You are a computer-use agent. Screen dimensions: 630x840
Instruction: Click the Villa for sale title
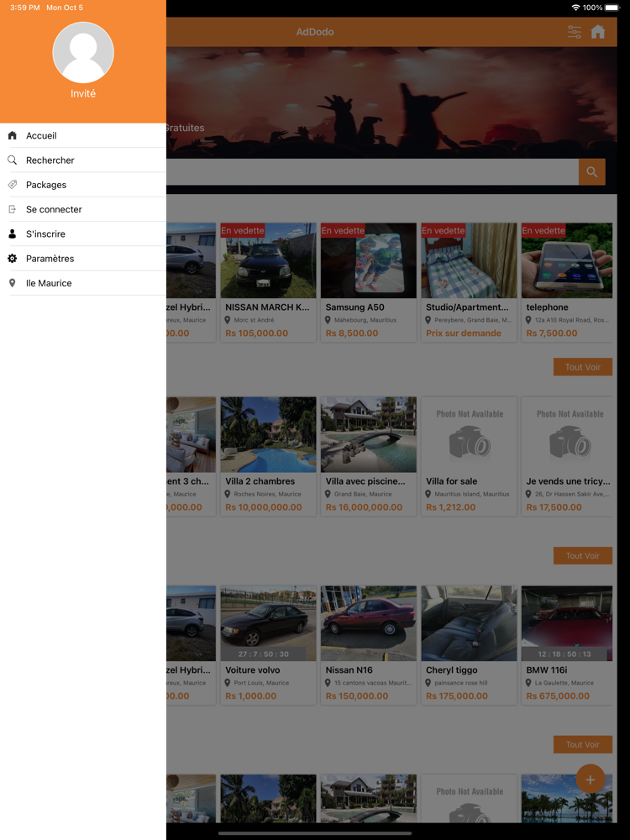pos(452,481)
